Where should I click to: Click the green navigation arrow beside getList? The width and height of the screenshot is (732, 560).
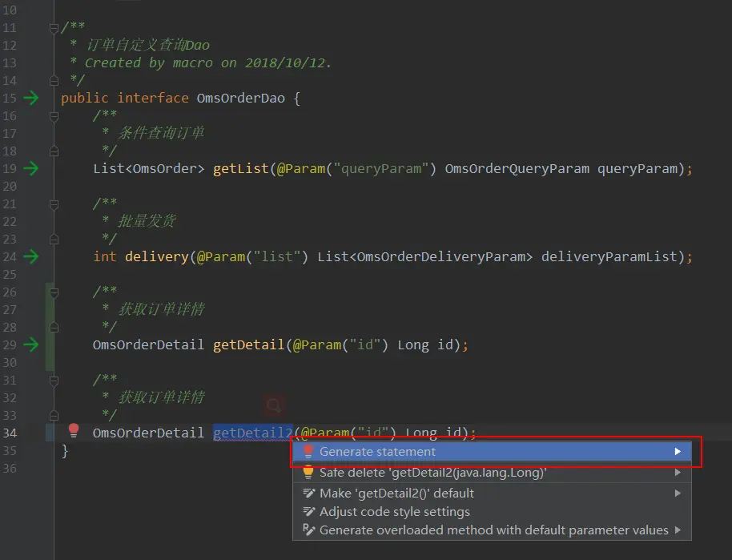[31, 168]
